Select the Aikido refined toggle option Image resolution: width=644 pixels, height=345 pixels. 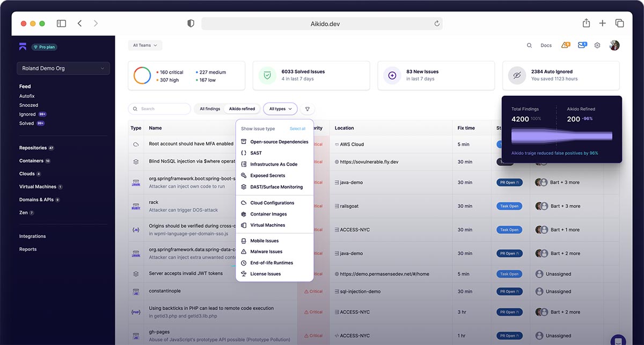[242, 109]
